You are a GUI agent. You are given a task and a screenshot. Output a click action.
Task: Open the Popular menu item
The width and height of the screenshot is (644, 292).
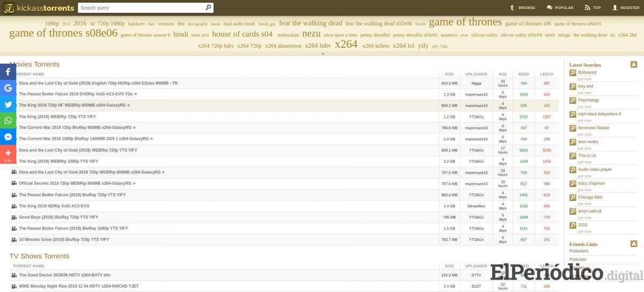point(560,8)
